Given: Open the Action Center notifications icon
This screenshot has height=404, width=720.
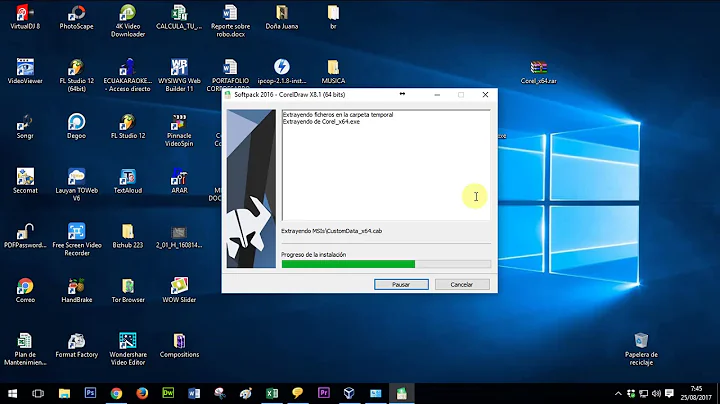Looking at the screenshot, I should pyautogui.click(x=669, y=393).
